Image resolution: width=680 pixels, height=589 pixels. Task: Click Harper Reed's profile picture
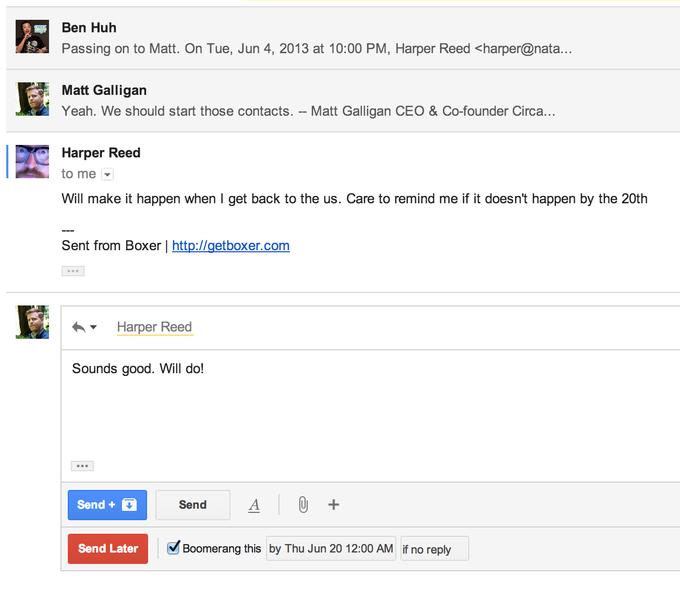coord(32,162)
